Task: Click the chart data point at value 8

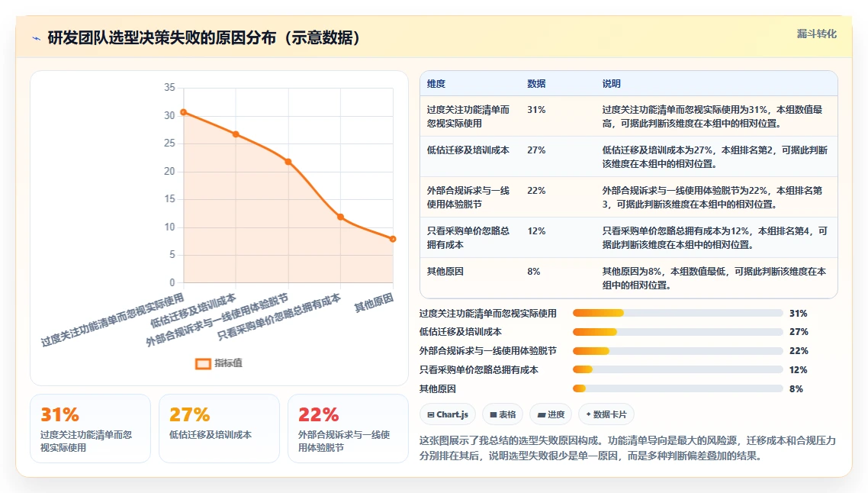Action: pyautogui.click(x=393, y=240)
